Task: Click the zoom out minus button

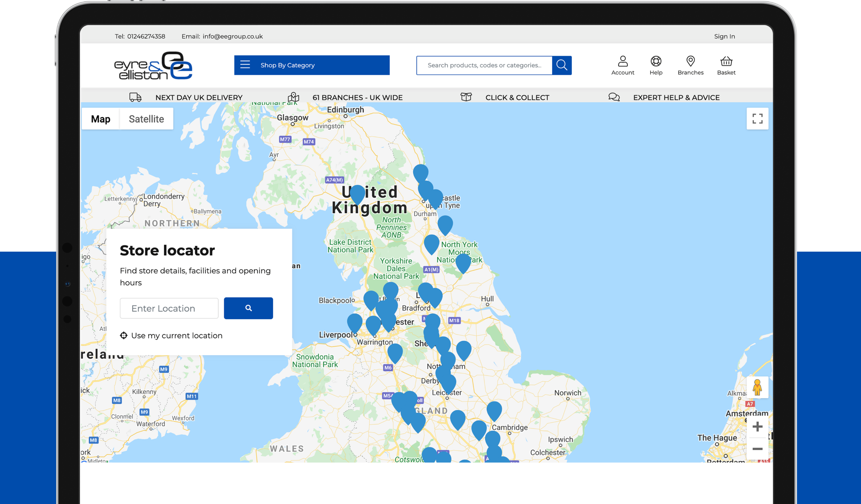Action: 757,449
